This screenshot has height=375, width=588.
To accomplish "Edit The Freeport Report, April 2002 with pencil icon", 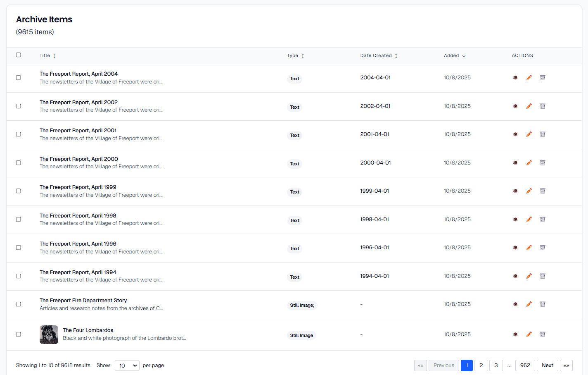I will (529, 106).
